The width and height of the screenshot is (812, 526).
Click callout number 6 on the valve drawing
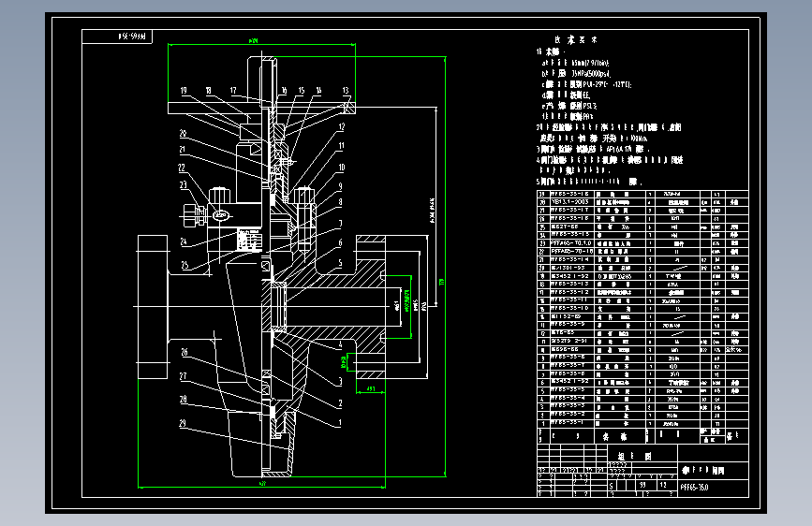(340, 242)
